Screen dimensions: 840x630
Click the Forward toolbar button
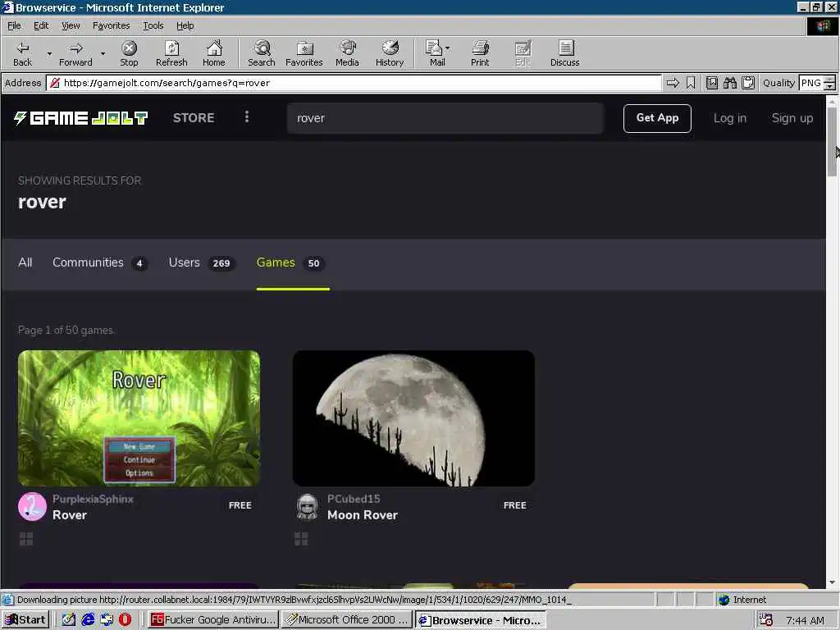75,53
